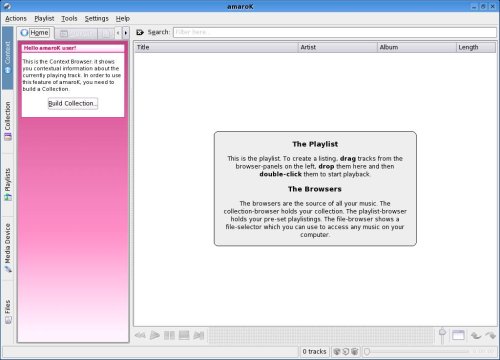Focus the Search filter input field
500x360 pixels.
pyautogui.click(x=335, y=32)
